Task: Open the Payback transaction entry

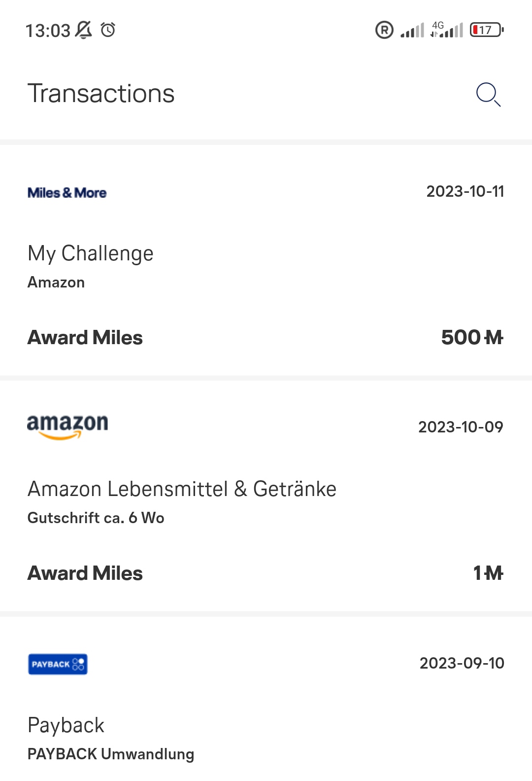Action: (x=66, y=725)
